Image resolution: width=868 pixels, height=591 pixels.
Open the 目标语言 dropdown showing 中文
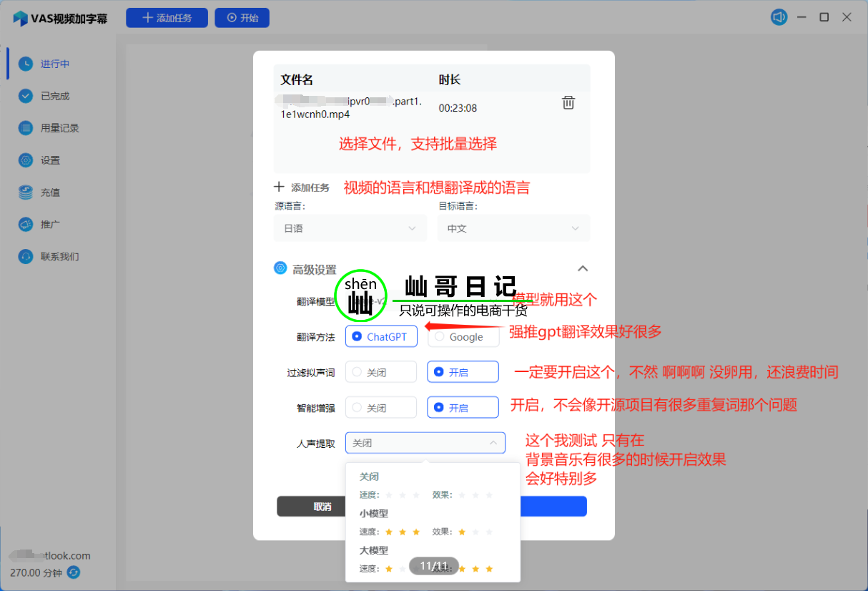click(514, 228)
